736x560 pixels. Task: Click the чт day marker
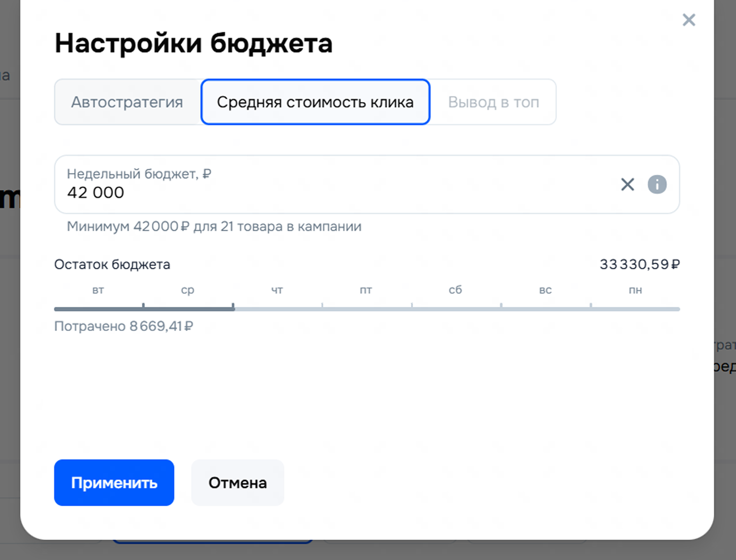click(x=277, y=290)
